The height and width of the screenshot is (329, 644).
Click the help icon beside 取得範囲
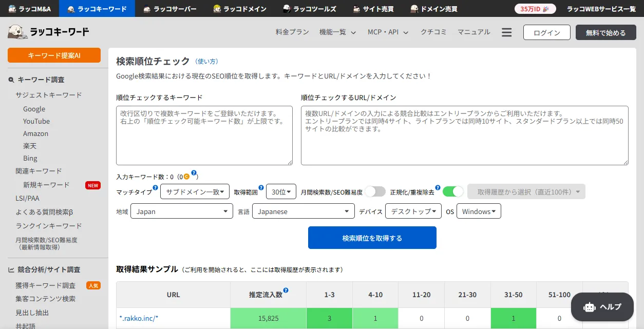pos(261,188)
